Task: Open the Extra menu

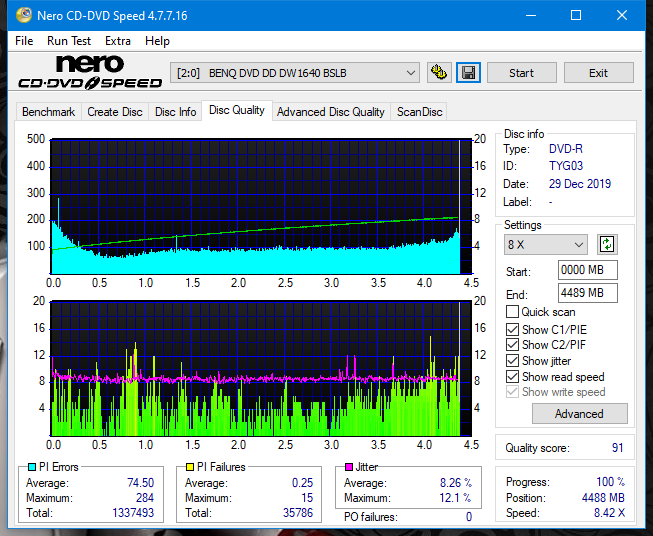Action: point(118,41)
